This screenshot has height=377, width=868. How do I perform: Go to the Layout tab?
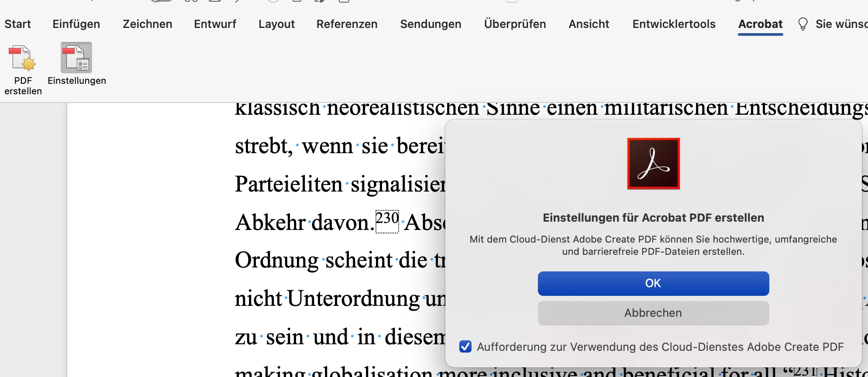tap(277, 24)
